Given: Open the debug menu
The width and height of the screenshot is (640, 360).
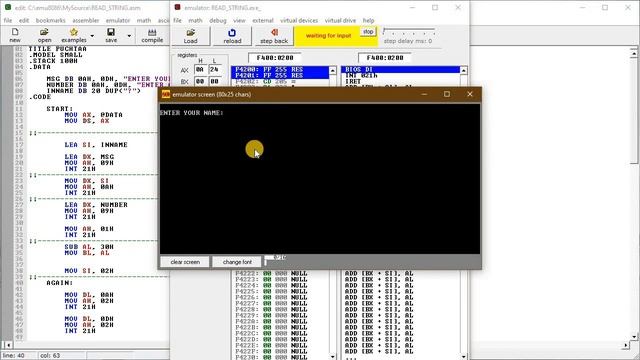Looking at the screenshot, I should pos(218,20).
